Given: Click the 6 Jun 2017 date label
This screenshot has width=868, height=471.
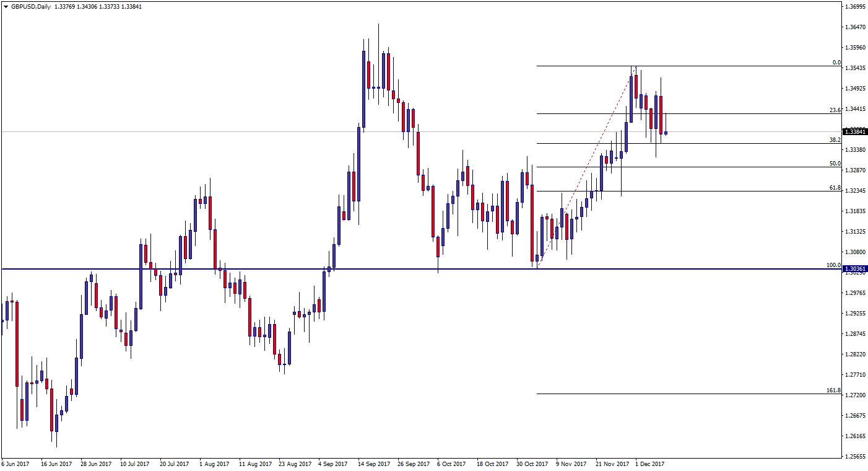Looking at the screenshot, I should click(x=15, y=464).
